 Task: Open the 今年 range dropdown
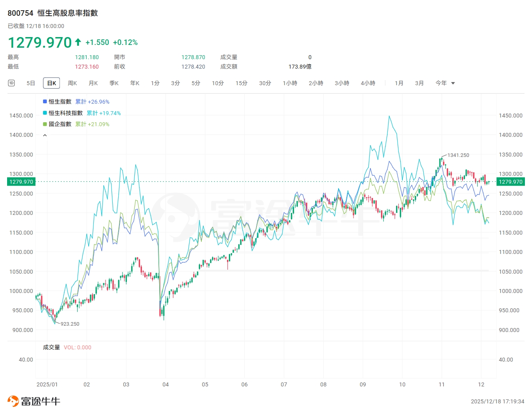tap(445, 83)
